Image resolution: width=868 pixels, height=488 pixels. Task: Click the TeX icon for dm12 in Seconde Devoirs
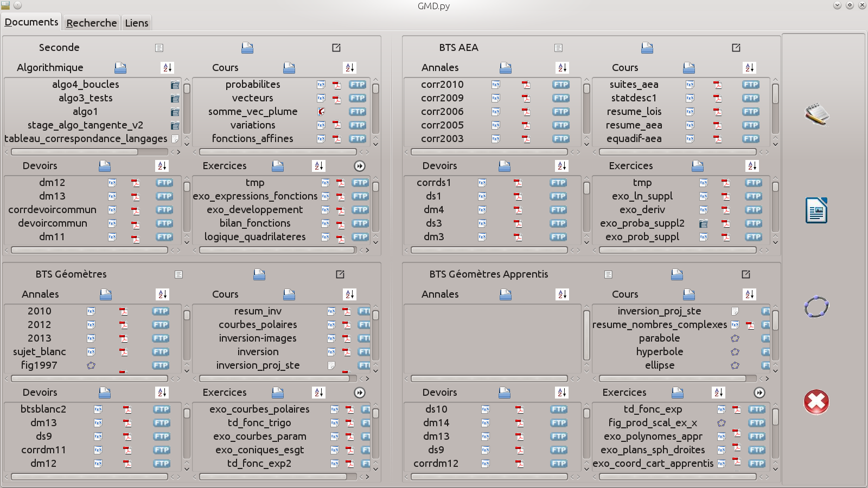pyautogui.click(x=112, y=183)
